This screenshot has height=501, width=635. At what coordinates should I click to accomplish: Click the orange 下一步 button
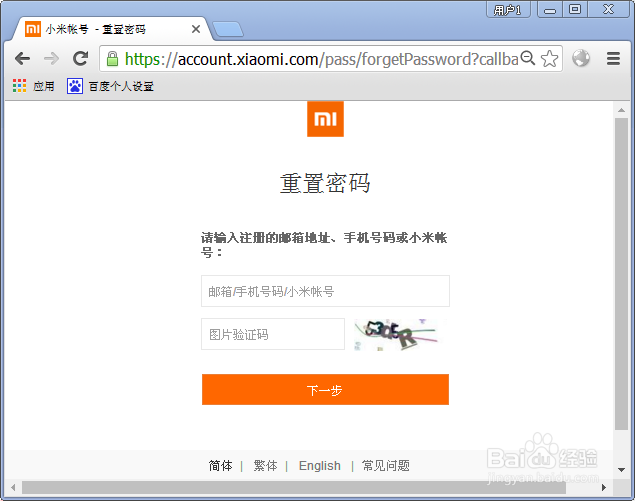click(325, 390)
